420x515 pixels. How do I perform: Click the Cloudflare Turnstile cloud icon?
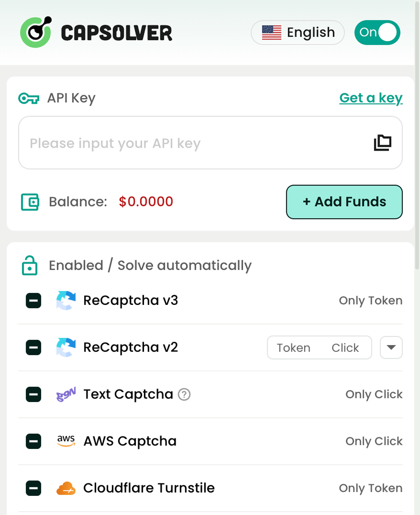click(67, 487)
